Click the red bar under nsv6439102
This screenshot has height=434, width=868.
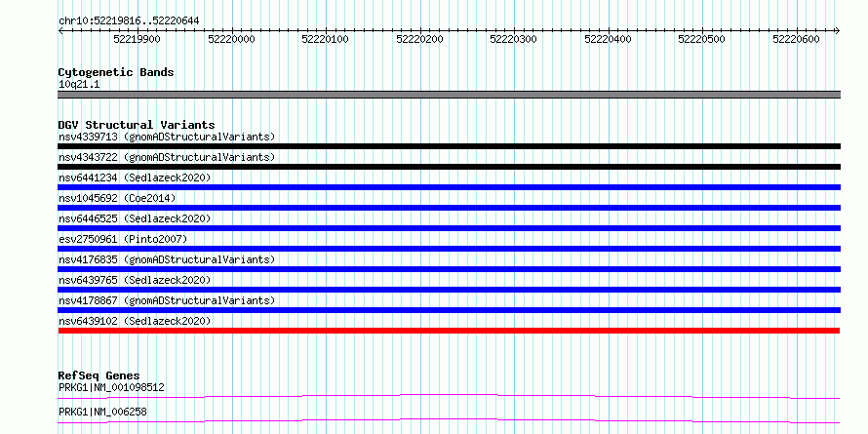click(449, 331)
